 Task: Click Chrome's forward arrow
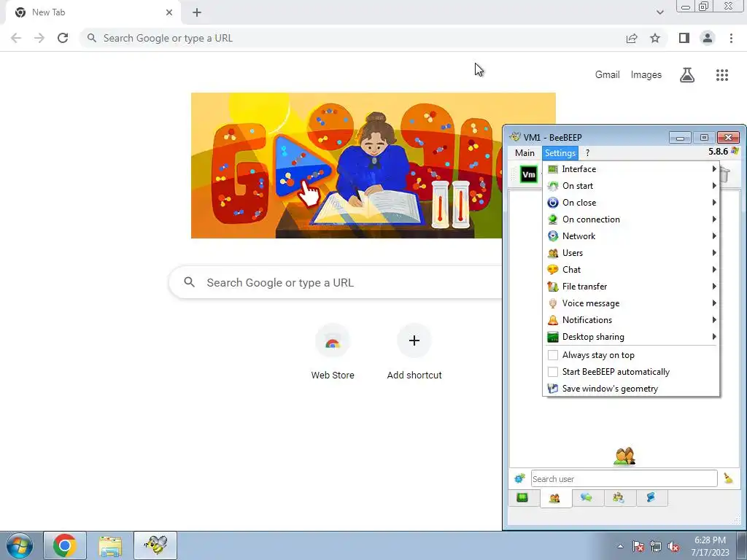(39, 38)
